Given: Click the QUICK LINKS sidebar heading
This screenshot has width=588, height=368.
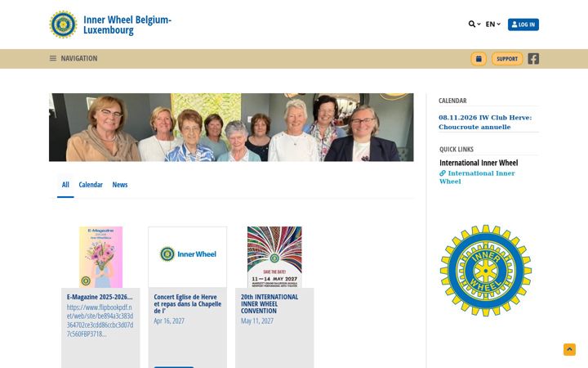Looking at the screenshot, I should point(457,149).
